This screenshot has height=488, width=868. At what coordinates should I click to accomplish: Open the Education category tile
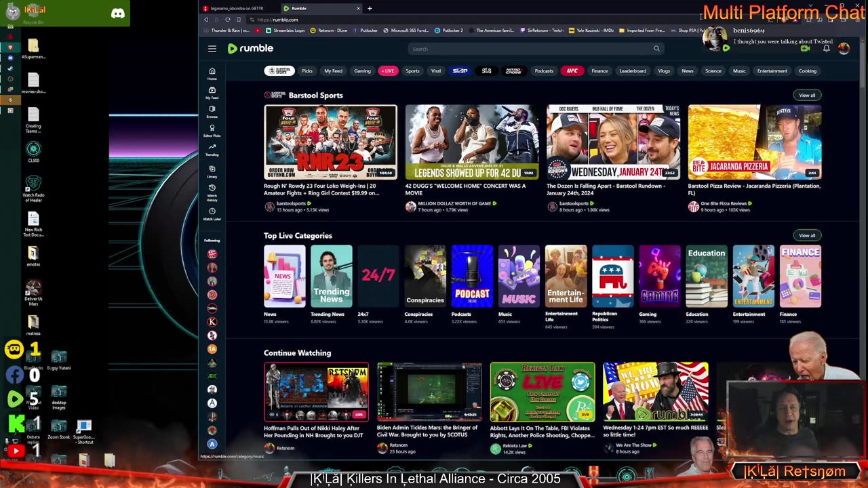(707, 276)
